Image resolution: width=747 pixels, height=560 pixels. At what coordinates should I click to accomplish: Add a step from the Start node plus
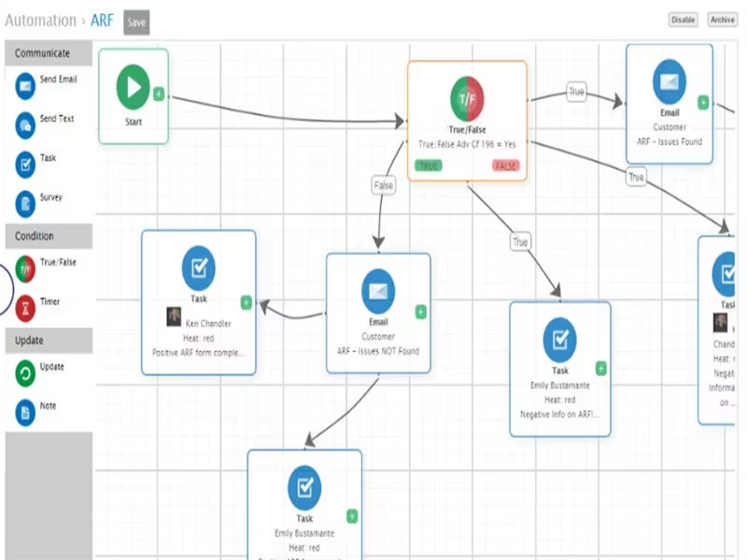pyautogui.click(x=159, y=94)
